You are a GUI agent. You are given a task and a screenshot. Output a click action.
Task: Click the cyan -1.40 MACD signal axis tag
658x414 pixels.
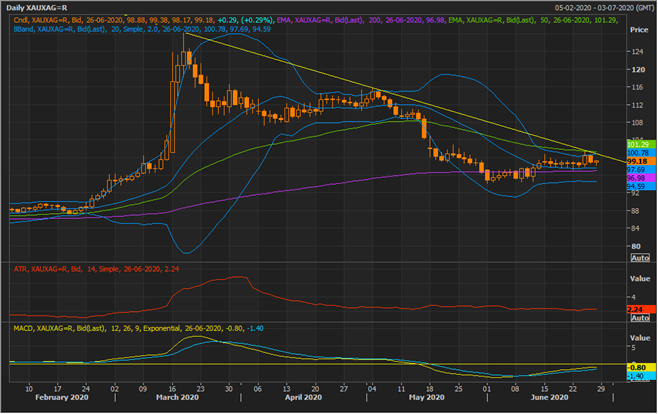(x=641, y=376)
